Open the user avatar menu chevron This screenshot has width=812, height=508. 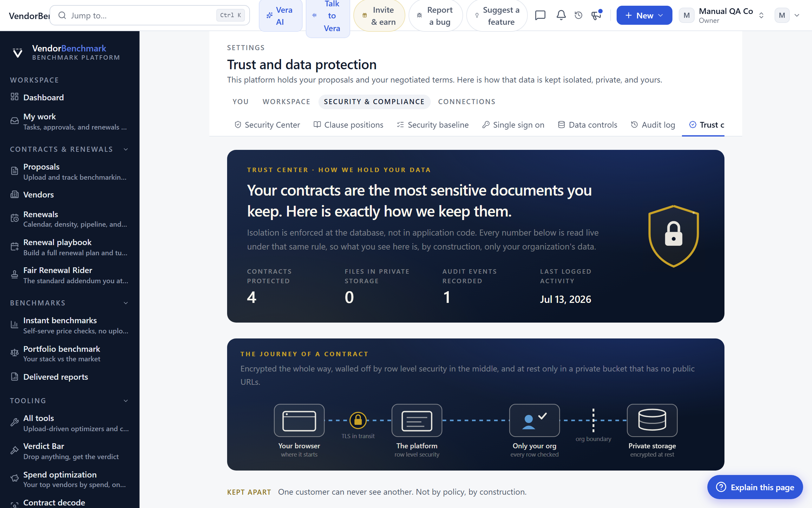[x=797, y=16]
